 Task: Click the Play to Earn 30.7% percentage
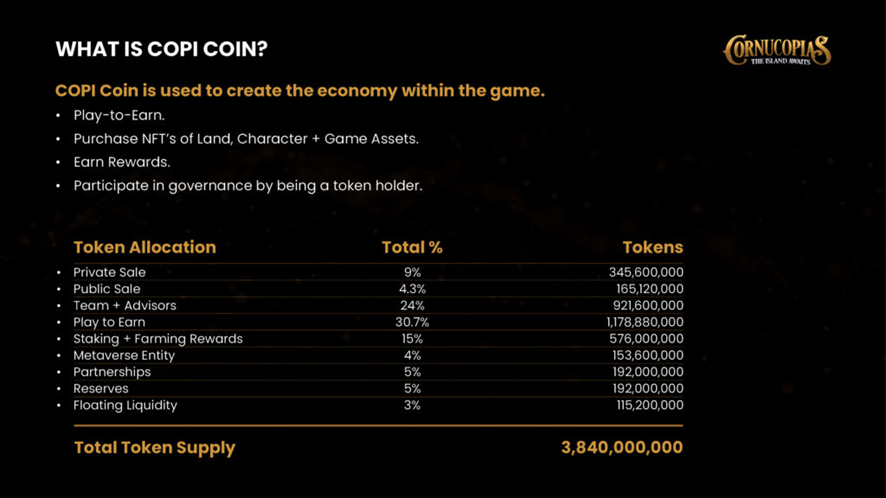[x=412, y=322]
